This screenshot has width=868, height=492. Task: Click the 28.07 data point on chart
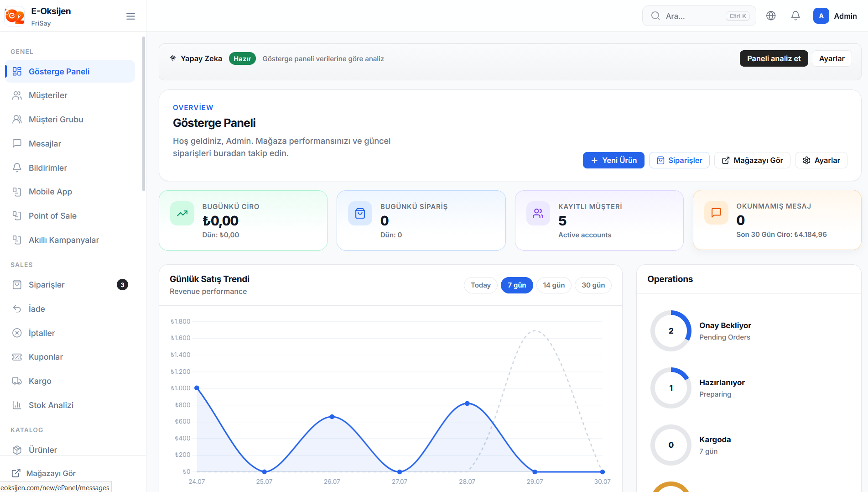(x=467, y=403)
